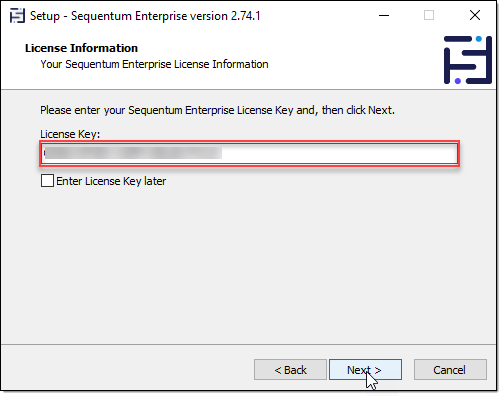Click the window title 'Setup - Sequentum Enterprise version 2.74.1'
The image size is (502, 396).
coord(145,16)
